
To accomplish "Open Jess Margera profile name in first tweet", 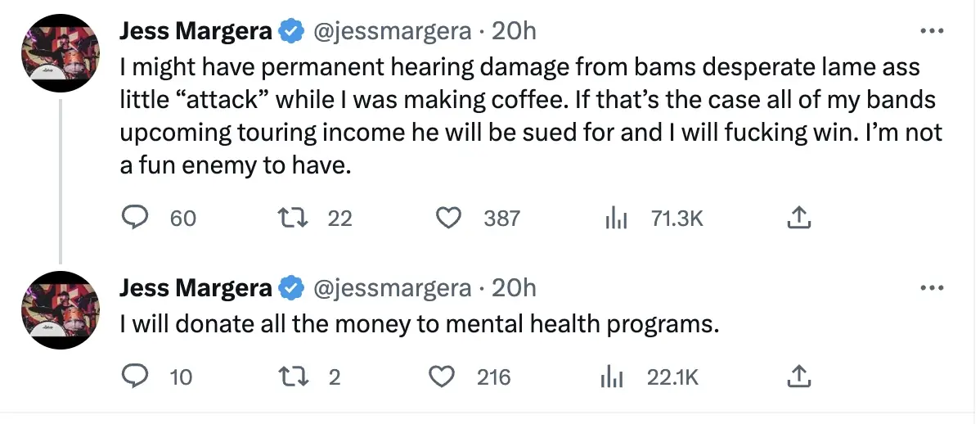I will (x=196, y=32).
